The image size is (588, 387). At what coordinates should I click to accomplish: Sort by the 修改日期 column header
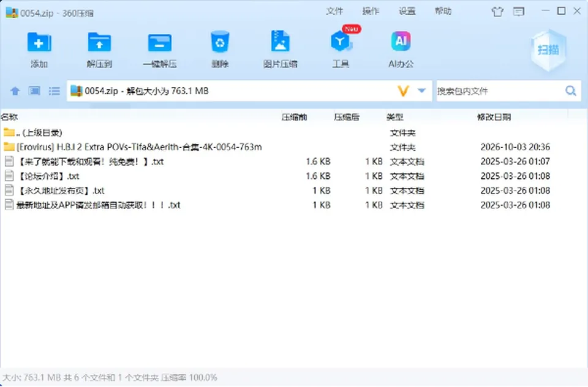[x=494, y=117]
